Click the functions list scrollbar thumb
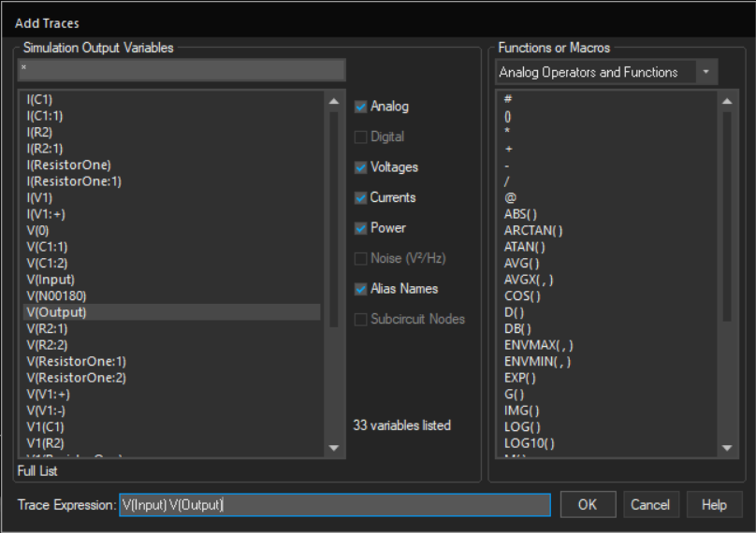Screen dimensions: 756x533 pos(727,216)
